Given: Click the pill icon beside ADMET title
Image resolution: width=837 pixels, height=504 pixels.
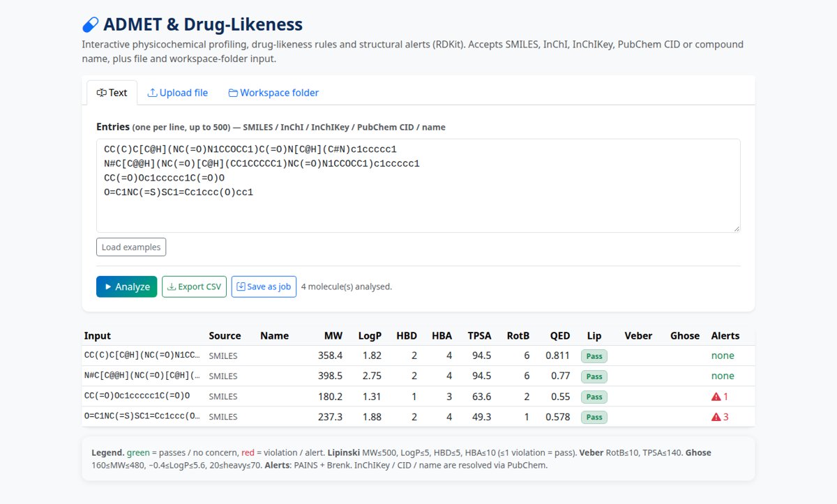Looking at the screenshot, I should click(x=91, y=25).
